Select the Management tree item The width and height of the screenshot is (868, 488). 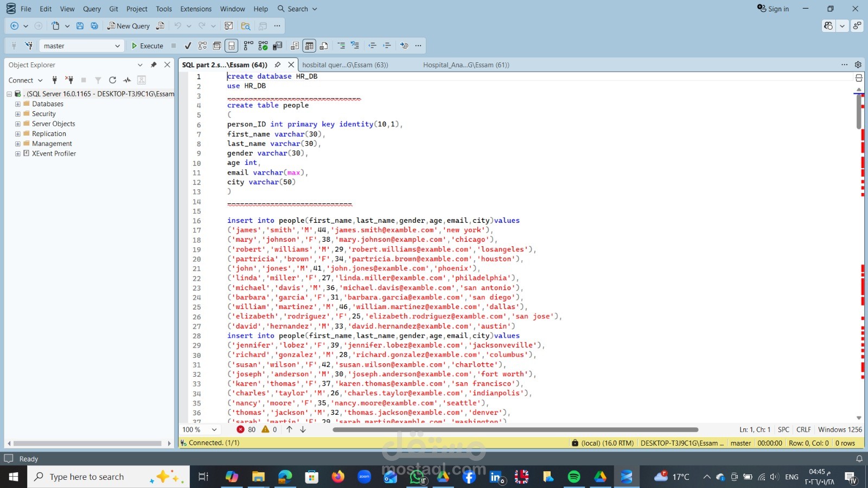coord(52,144)
